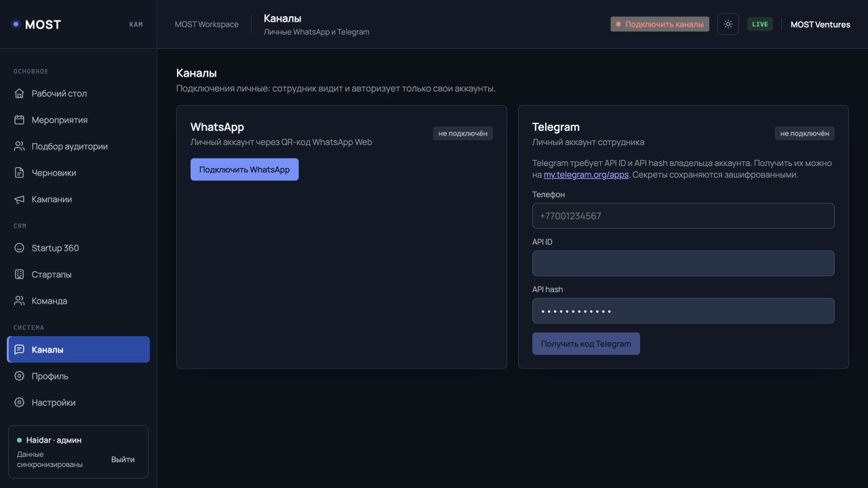
Task: Click into the API hash field
Action: point(683,311)
